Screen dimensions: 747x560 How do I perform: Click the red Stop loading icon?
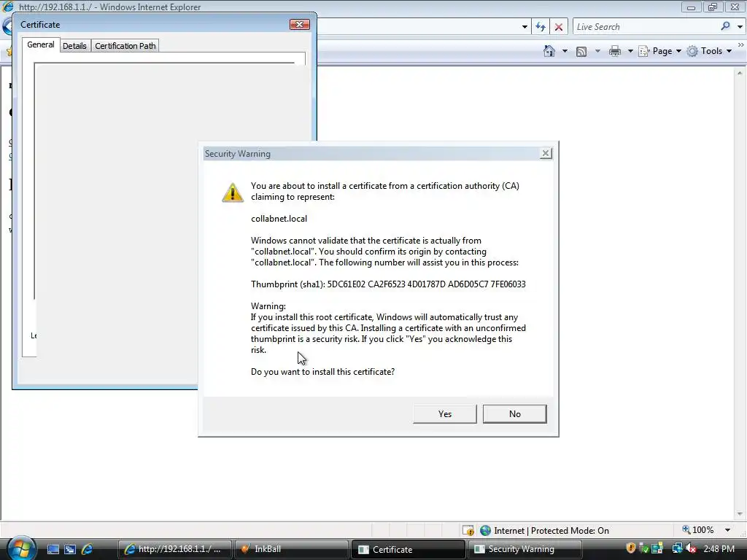(x=559, y=27)
